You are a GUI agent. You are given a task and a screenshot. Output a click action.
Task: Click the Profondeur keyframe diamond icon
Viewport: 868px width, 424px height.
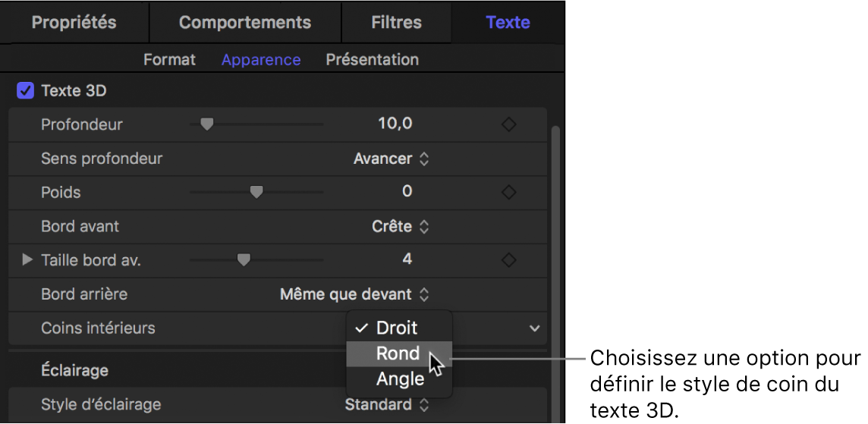pos(509,124)
